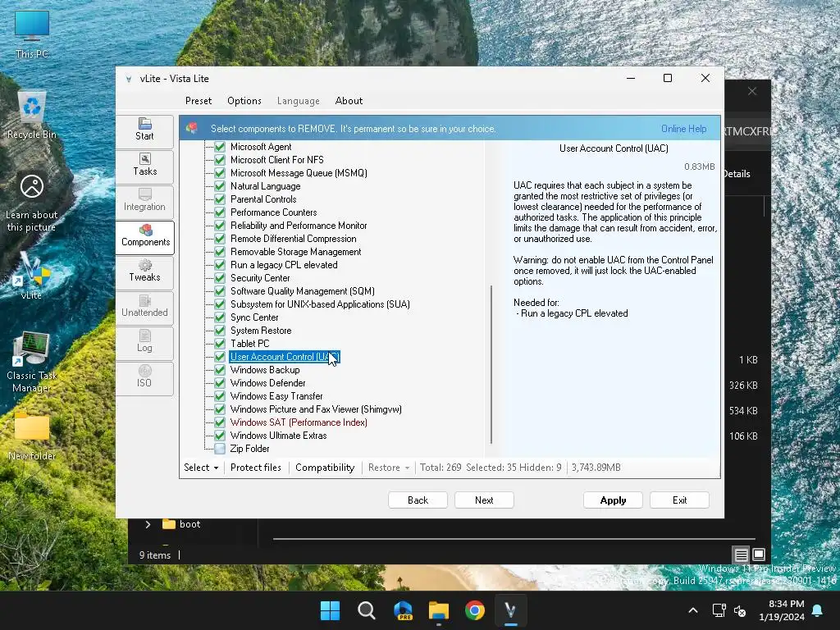Open Google Chrome from taskbar
The image size is (840, 630).
[x=475, y=610]
